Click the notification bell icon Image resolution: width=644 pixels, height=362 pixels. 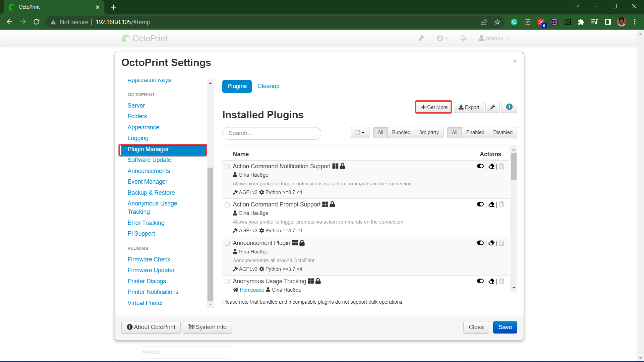pyautogui.click(x=464, y=38)
